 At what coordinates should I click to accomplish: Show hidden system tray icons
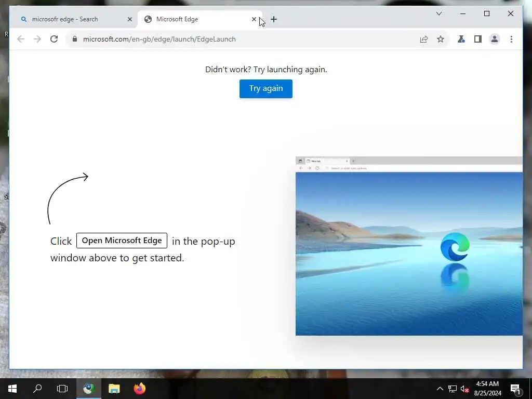click(440, 389)
